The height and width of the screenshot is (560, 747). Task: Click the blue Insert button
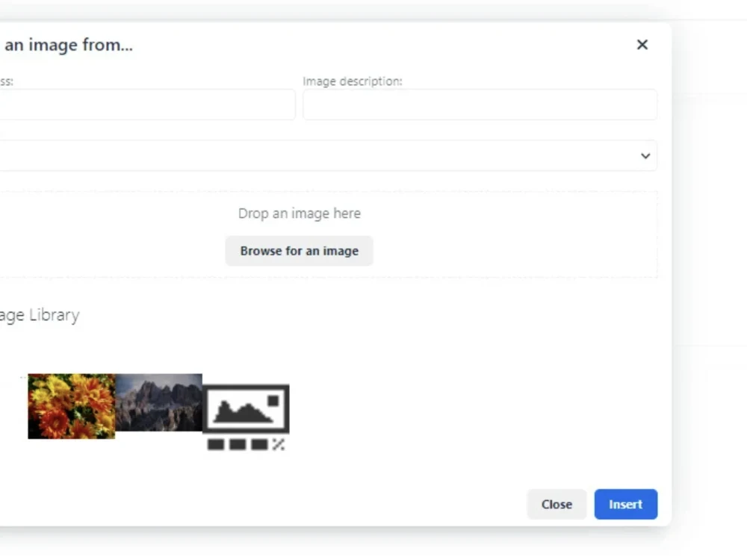(625, 504)
